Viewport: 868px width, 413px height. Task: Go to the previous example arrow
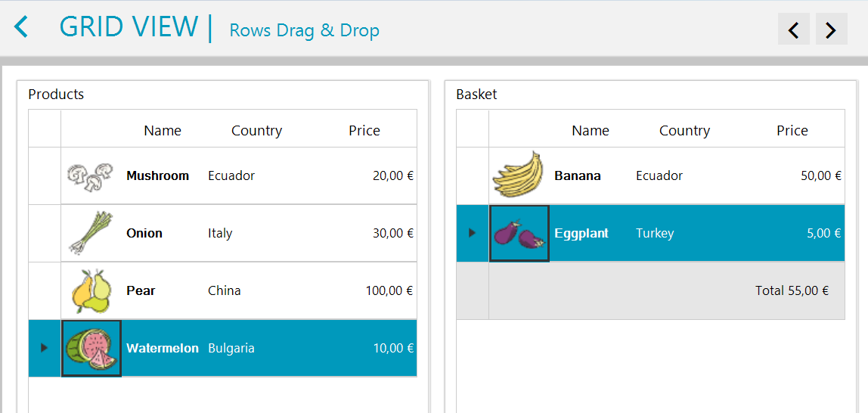click(793, 29)
